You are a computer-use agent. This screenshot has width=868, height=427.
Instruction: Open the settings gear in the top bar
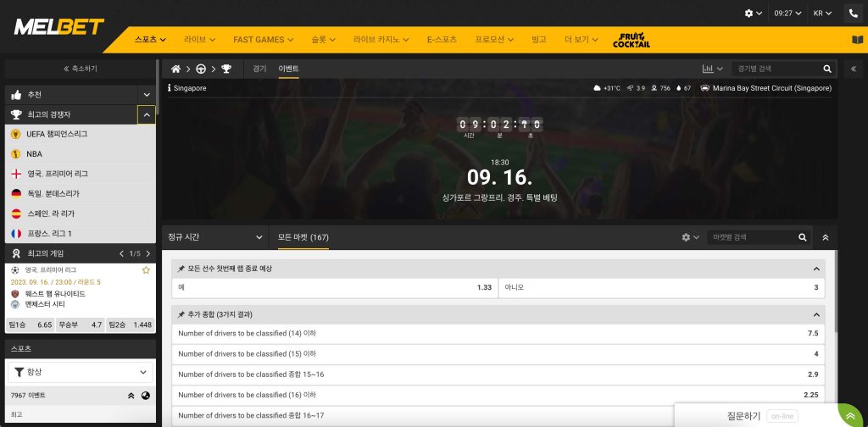(x=749, y=14)
